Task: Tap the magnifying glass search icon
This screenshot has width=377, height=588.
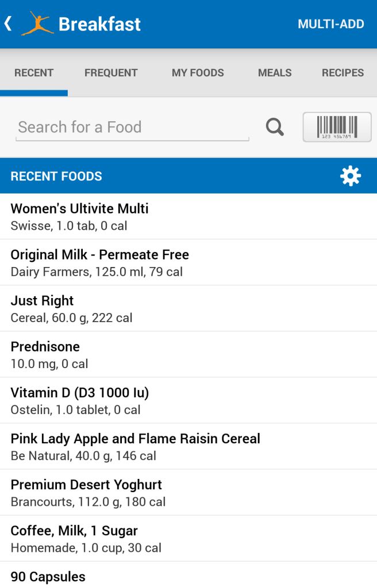Action: coord(275,127)
